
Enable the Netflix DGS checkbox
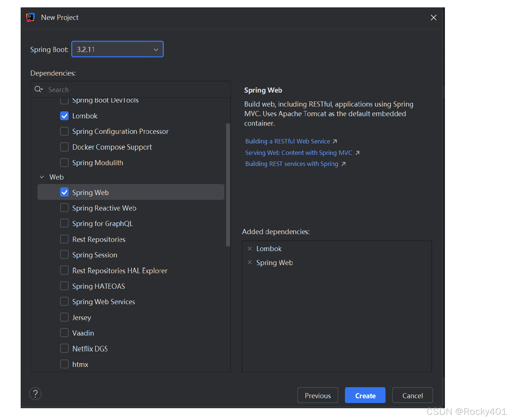point(64,348)
